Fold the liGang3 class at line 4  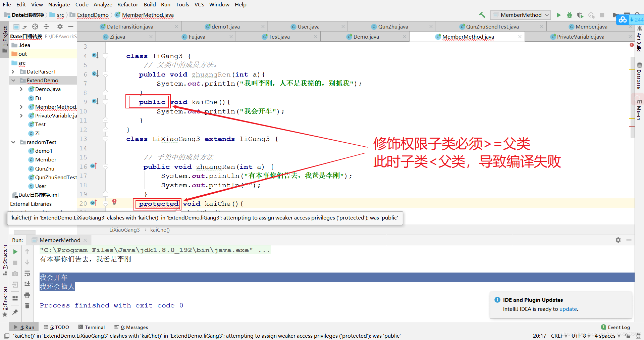[105, 56]
